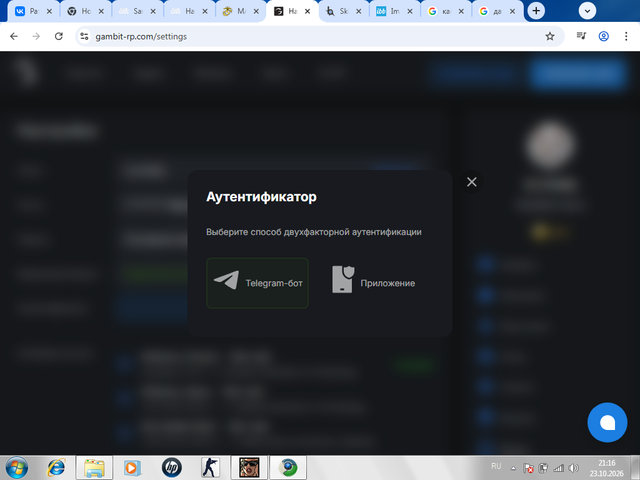The height and width of the screenshot is (480, 640).
Task: Go back with the browser back arrow
Action: pyautogui.click(x=14, y=36)
